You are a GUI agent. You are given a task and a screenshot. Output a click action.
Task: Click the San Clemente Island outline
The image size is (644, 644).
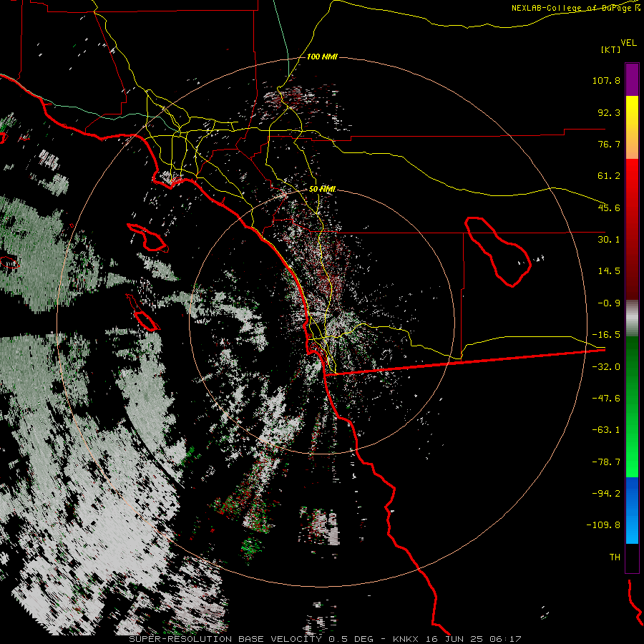click(143, 313)
